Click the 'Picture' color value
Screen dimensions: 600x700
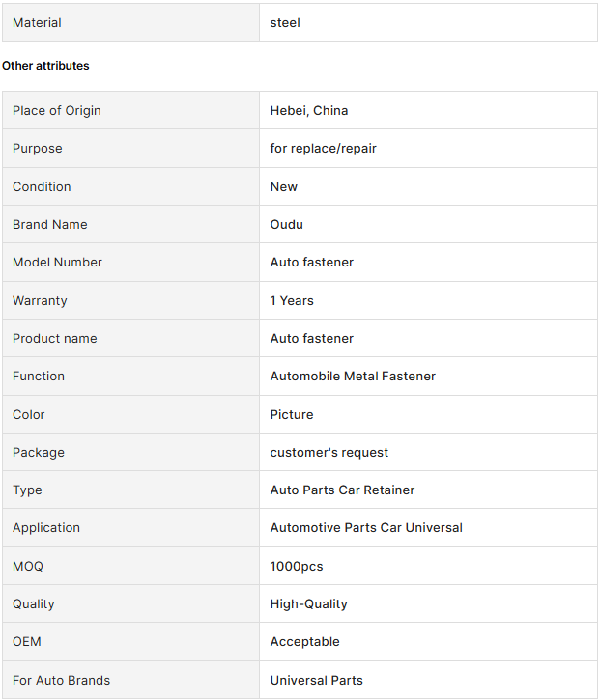tap(292, 414)
